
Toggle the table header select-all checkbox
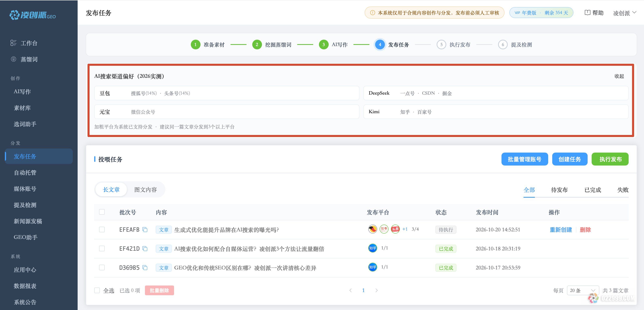(102, 212)
